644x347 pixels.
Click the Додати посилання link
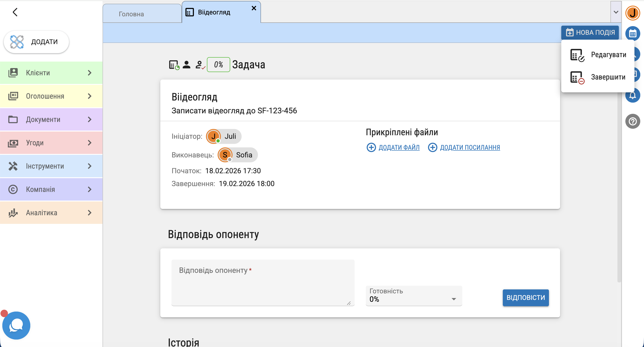click(469, 147)
